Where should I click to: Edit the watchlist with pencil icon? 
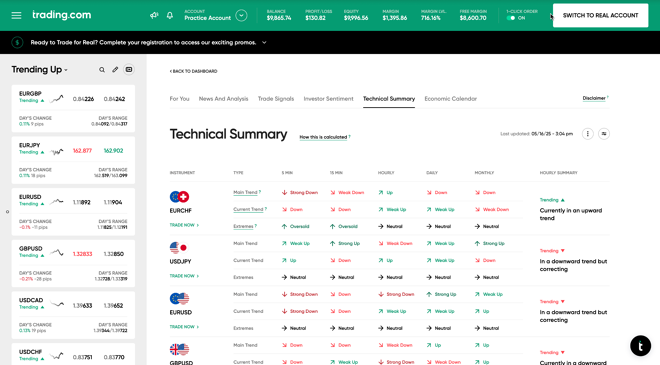(115, 70)
